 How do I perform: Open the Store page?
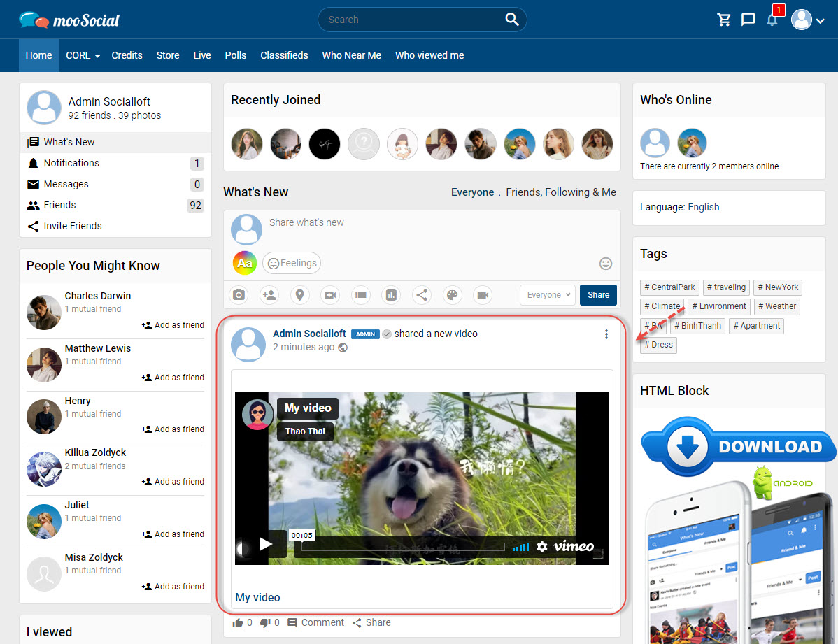tap(168, 55)
